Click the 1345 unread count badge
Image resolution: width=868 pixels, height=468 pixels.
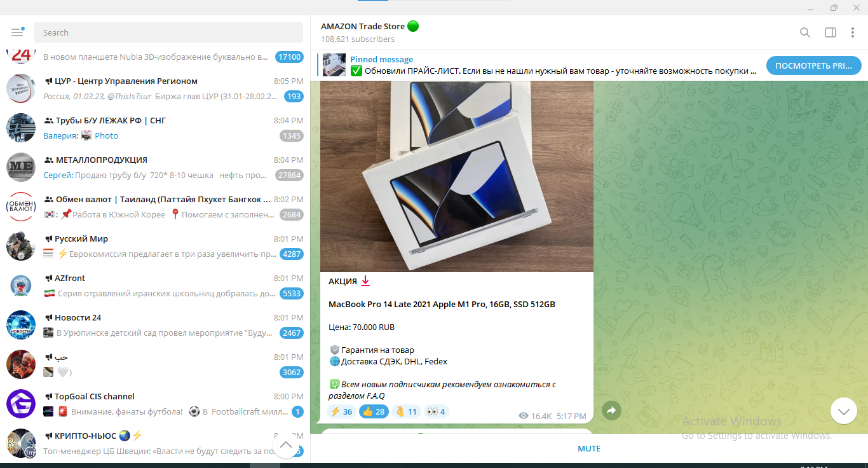click(292, 136)
